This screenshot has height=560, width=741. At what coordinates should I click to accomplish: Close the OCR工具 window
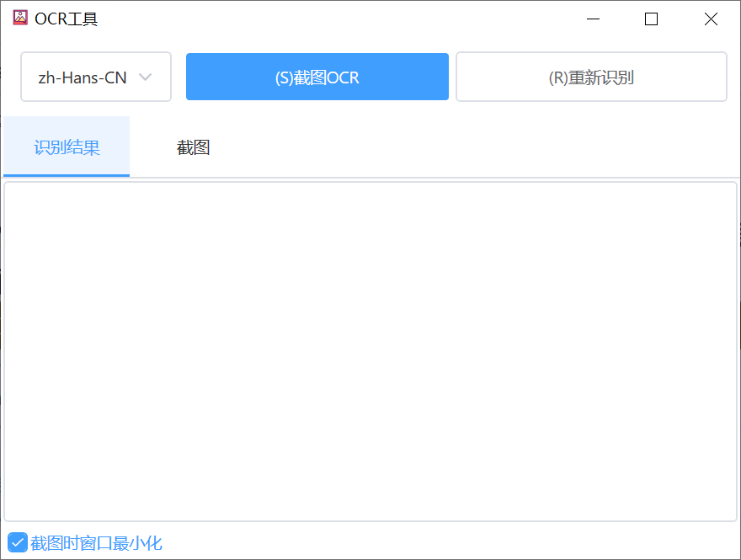[x=711, y=19]
